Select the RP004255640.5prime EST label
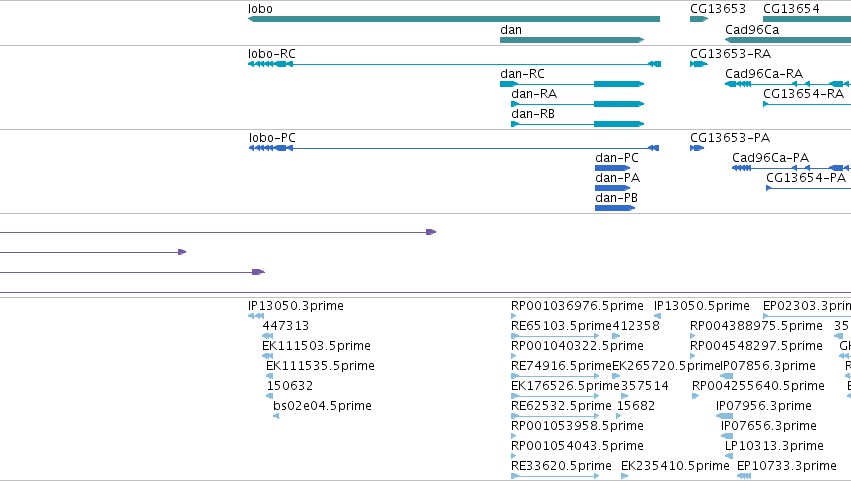The height and width of the screenshot is (481, 851). tap(758, 387)
